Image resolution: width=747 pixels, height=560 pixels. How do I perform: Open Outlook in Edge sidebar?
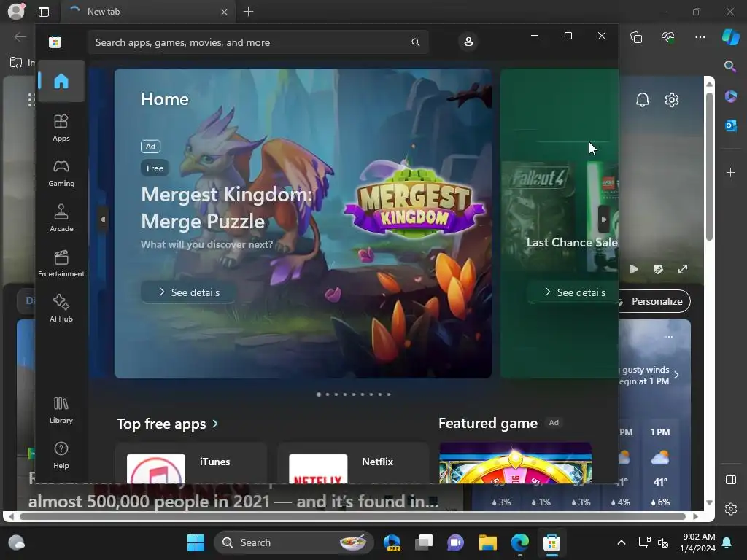730,125
